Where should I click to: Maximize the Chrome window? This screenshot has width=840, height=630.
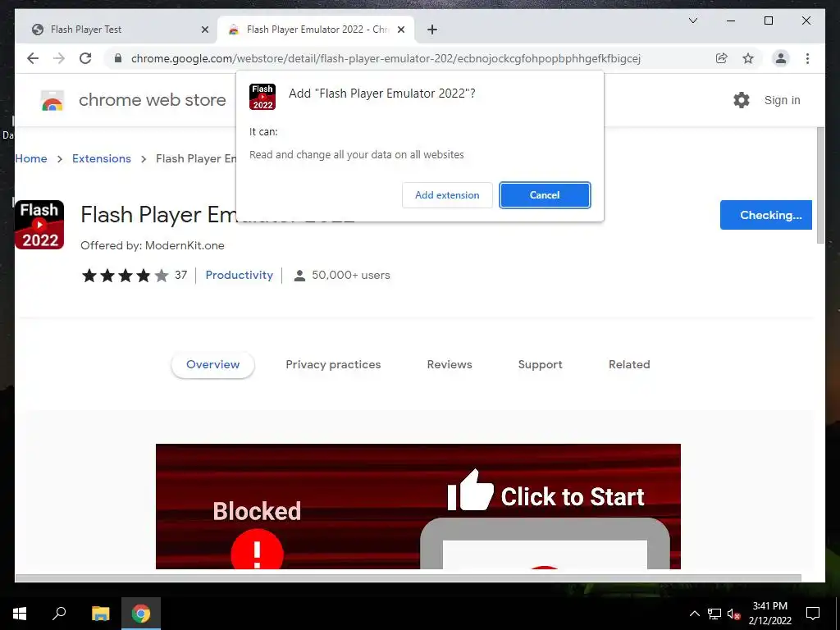pos(768,21)
